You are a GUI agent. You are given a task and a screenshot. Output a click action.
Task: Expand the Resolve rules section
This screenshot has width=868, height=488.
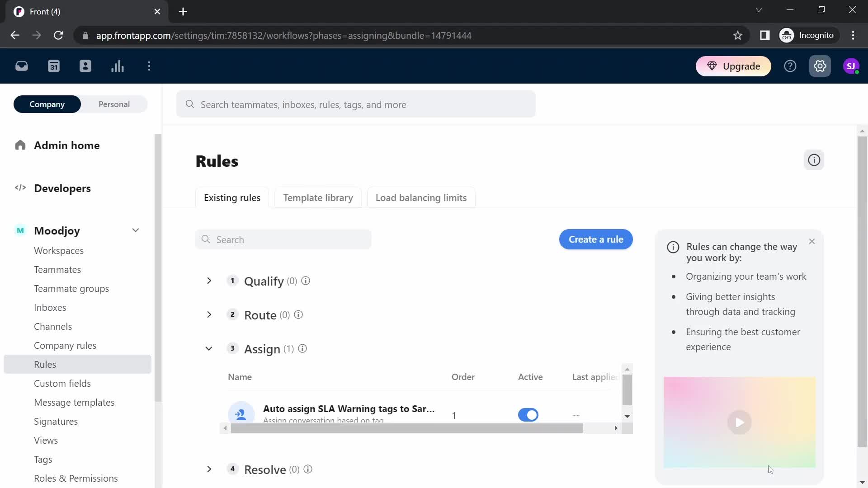(x=209, y=469)
